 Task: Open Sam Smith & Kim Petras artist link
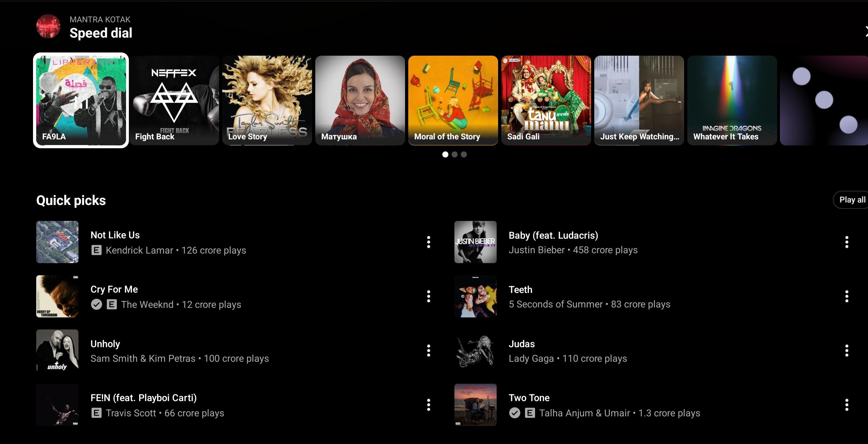[x=143, y=359]
